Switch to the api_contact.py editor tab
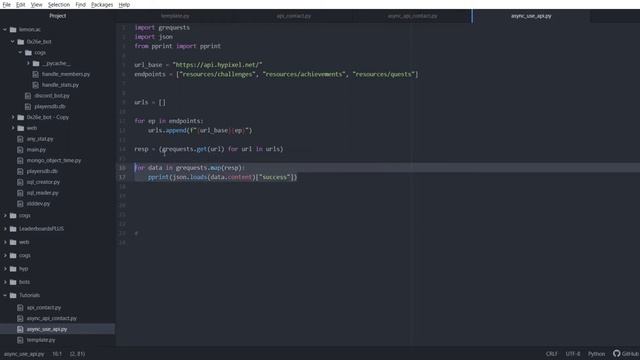The width and height of the screenshot is (640, 360). (294, 16)
